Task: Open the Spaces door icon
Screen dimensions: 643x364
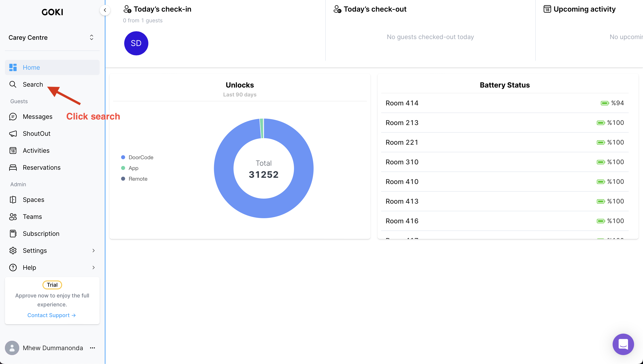Action: tap(13, 199)
